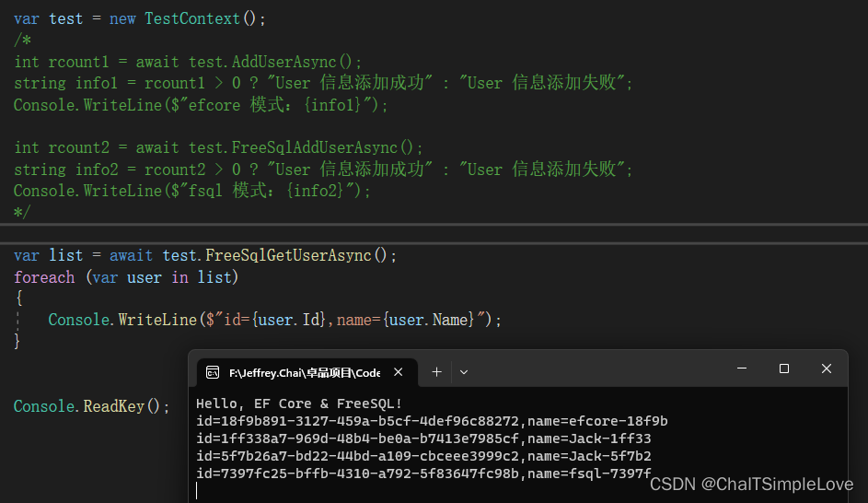Click the commented FreeSqlAddUserAsync line
868x503 pixels.
(x=219, y=148)
